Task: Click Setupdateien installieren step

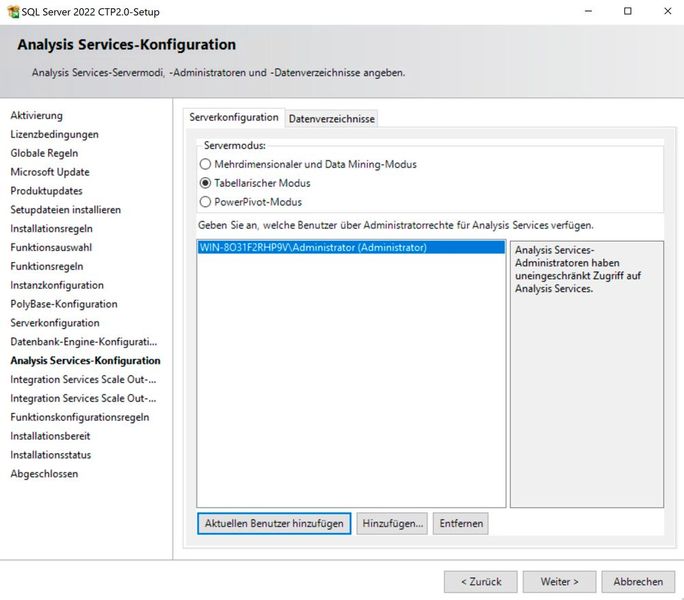Action: tap(66, 209)
